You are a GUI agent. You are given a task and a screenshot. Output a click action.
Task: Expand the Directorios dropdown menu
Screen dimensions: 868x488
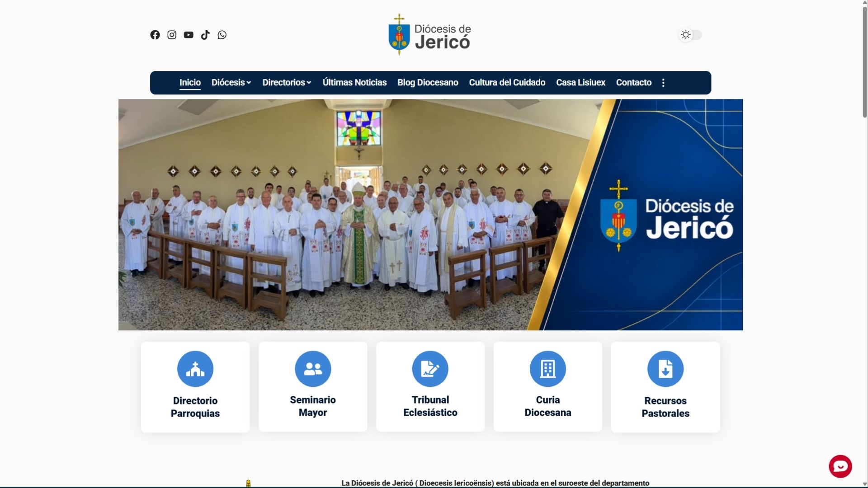pos(287,83)
